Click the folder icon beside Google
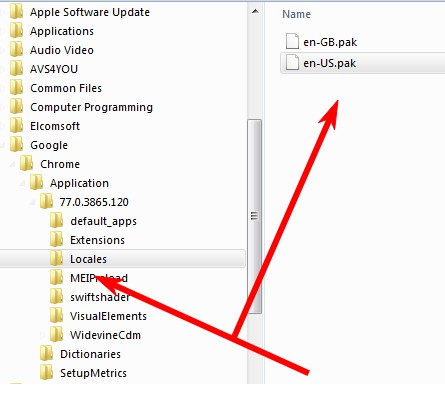Screen dimensions: 445x402 (17, 145)
